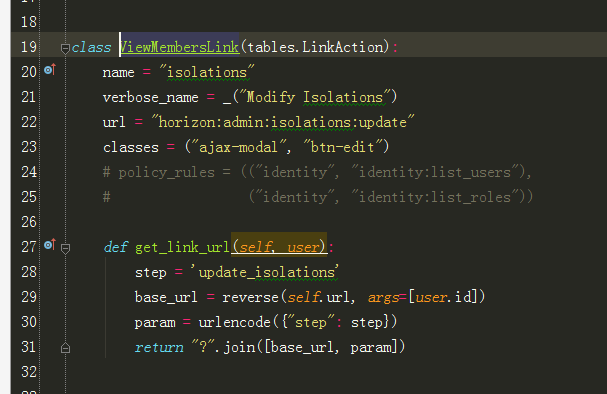Viewport: 607px width, 394px height.
Task: Click the override gutter icon on line 27
Action: point(50,245)
